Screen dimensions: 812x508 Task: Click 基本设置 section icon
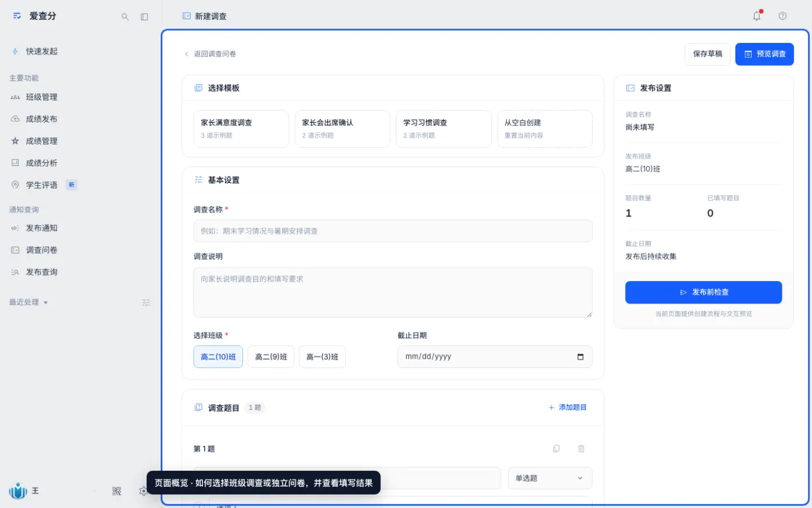(198, 180)
